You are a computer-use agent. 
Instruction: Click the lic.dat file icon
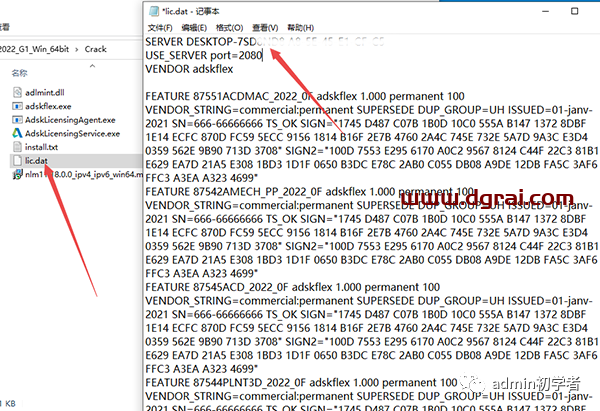click(x=19, y=160)
